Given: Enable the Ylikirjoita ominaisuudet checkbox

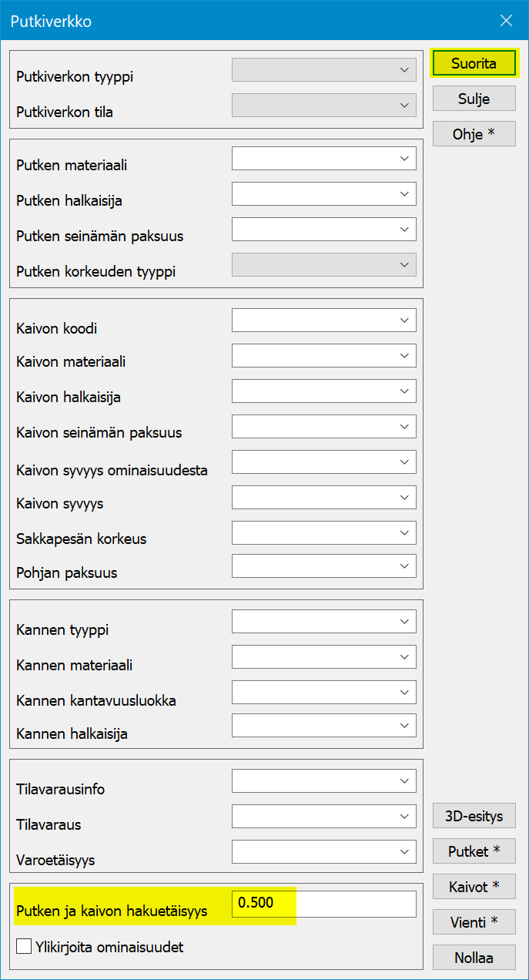Looking at the screenshot, I should (23, 946).
